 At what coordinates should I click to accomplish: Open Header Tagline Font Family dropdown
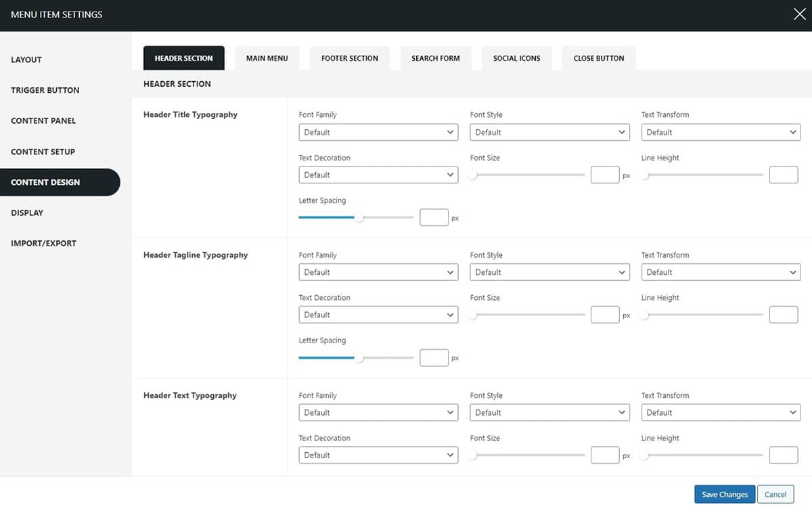(x=378, y=272)
